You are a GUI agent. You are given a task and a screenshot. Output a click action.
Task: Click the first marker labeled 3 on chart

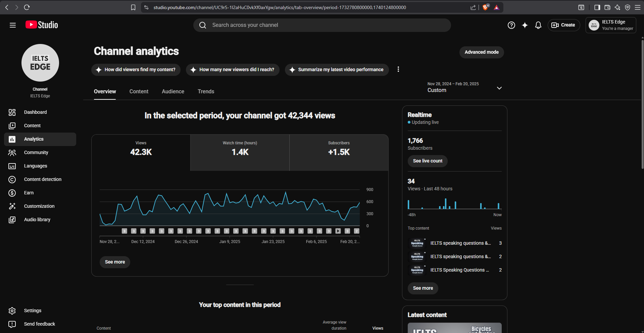(x=125, y=231)
